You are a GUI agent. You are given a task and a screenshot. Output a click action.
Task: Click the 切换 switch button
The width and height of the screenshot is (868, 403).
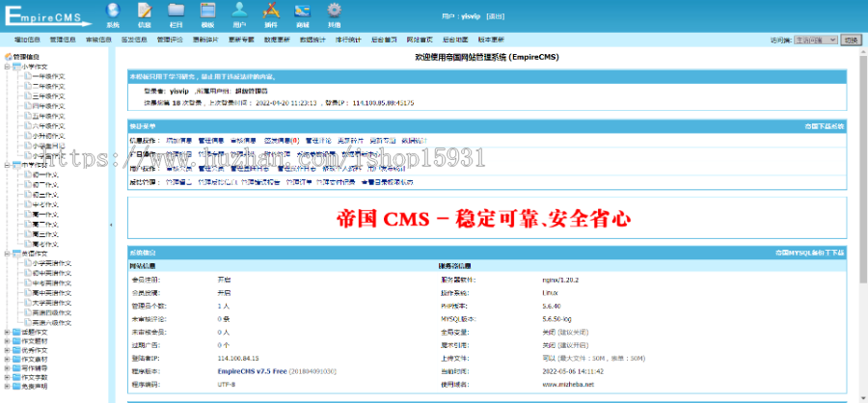click(851, 40)
